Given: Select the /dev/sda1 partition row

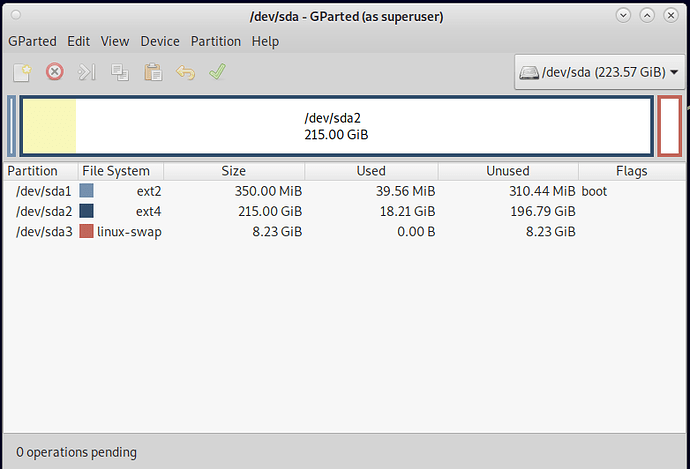Looking at the screenshot, I should 344,191.
